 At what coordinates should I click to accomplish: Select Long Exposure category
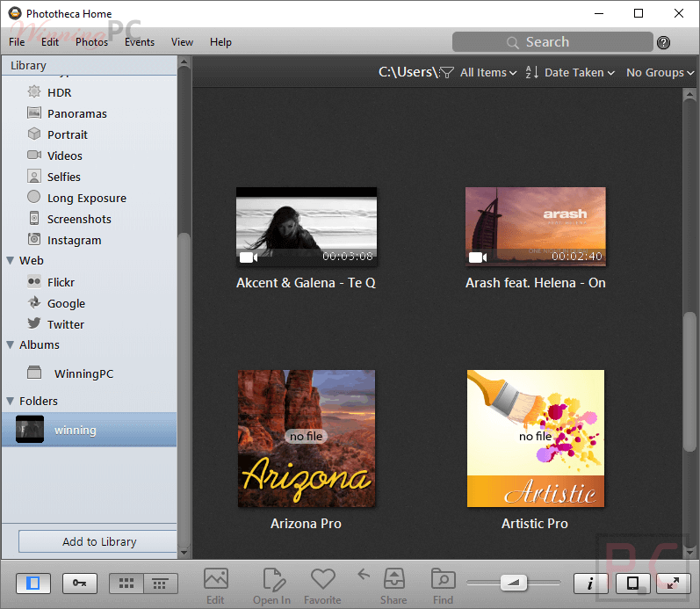point(87,198)
